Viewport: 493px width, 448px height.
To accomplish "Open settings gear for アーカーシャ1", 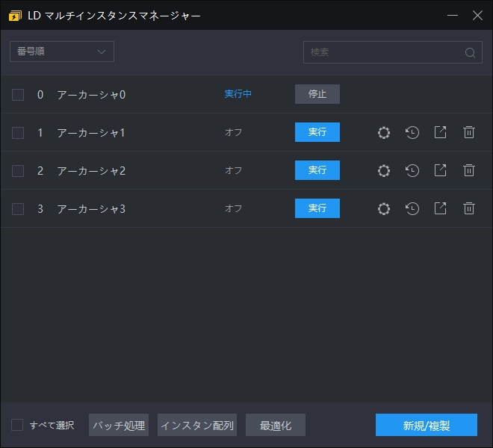I will pyautogui.click(x=384, y=132).
